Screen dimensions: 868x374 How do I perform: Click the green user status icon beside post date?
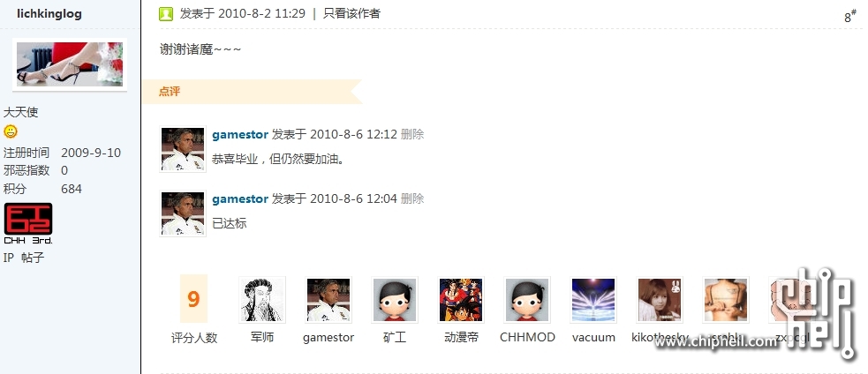coord(166,14)
